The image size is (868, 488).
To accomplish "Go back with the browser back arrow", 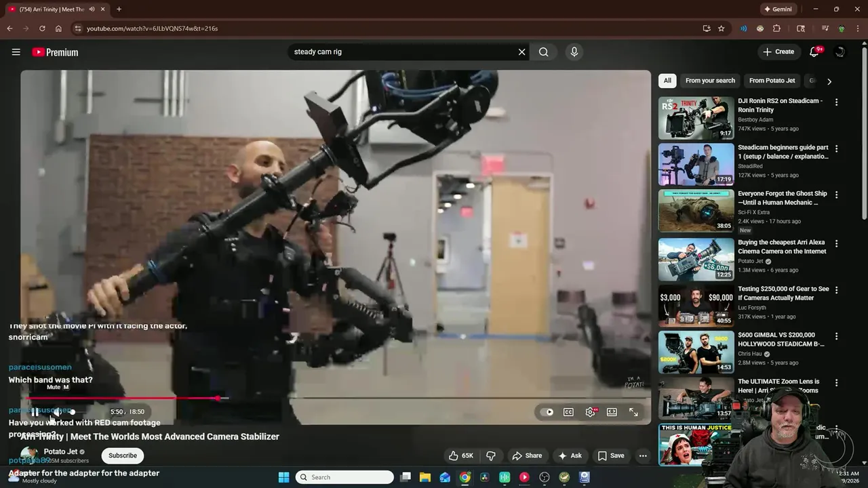I will click(x=9, y=28).
